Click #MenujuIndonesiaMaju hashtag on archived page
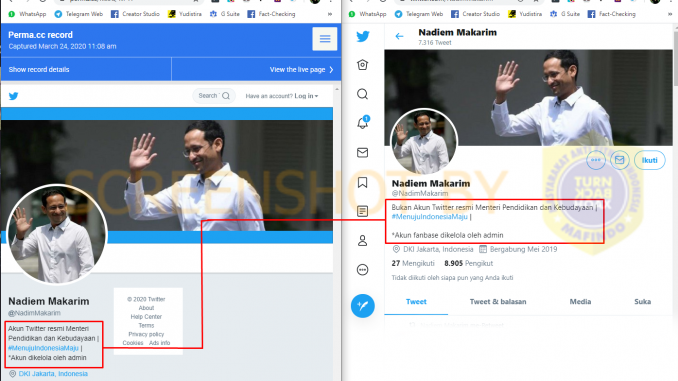Viewport: 678px width, 381px height. 43,348
